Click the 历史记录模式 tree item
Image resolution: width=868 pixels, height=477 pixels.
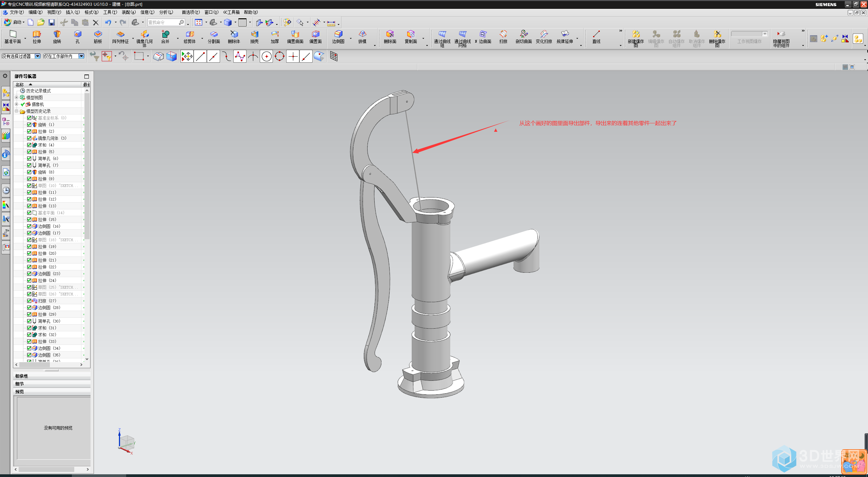38,91
